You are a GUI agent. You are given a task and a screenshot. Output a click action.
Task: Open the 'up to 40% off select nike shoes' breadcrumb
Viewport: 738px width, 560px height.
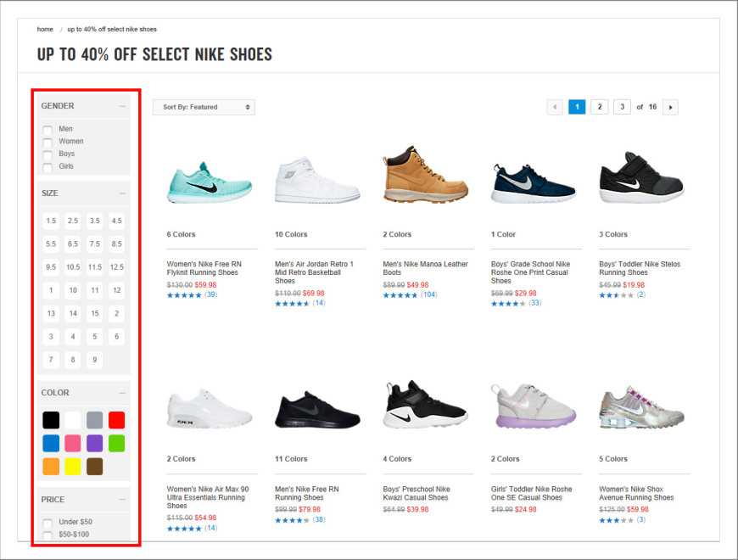(x=112, y=29)
